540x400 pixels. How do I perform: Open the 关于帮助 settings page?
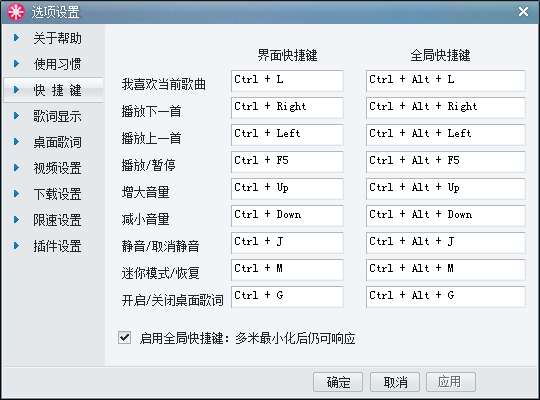[x=58, y=38]
